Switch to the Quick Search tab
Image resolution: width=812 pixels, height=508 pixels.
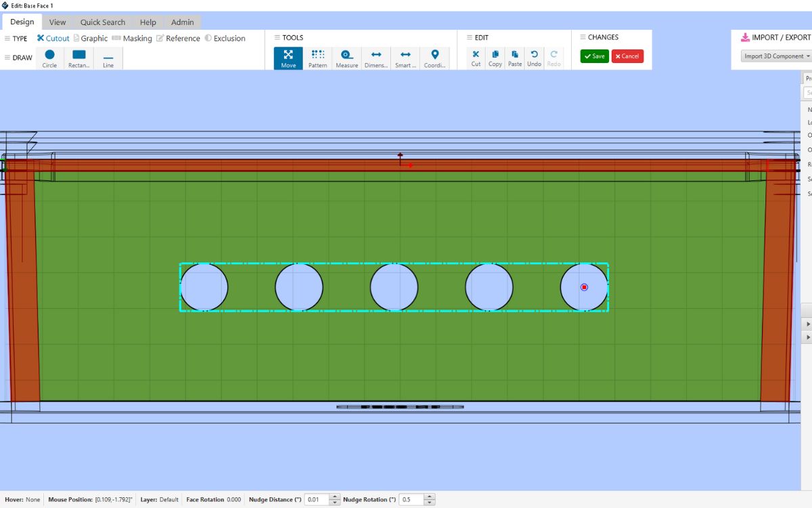pos(103,22)
